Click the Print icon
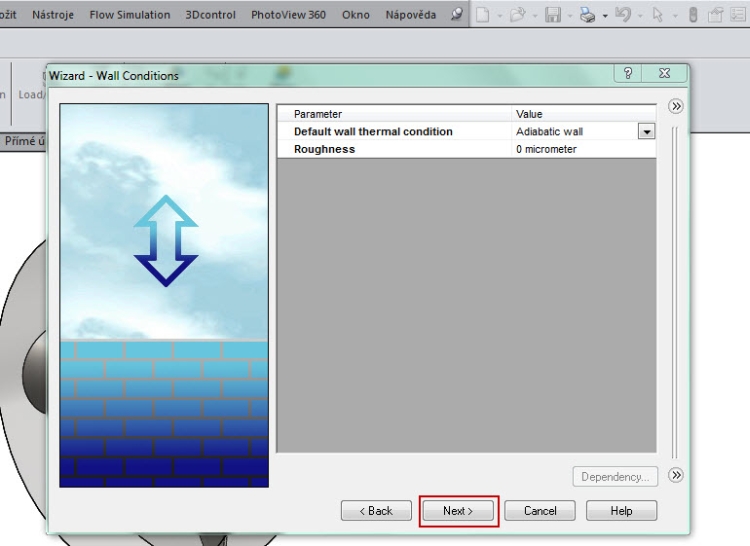The height and width of the screenshot is (546, 750). [x=587, y=15]
